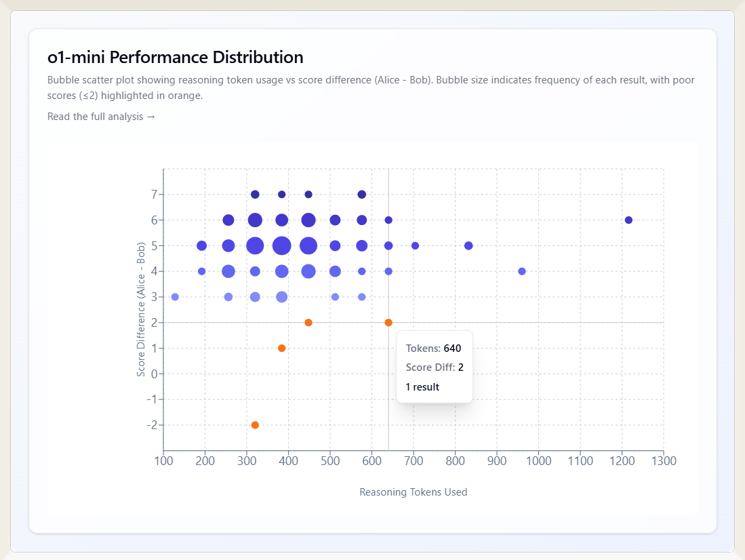Viewport: 745px width, 560px height.
Task: Select the score 4 bubble near 960 tokens
Action: click(522, 271)
